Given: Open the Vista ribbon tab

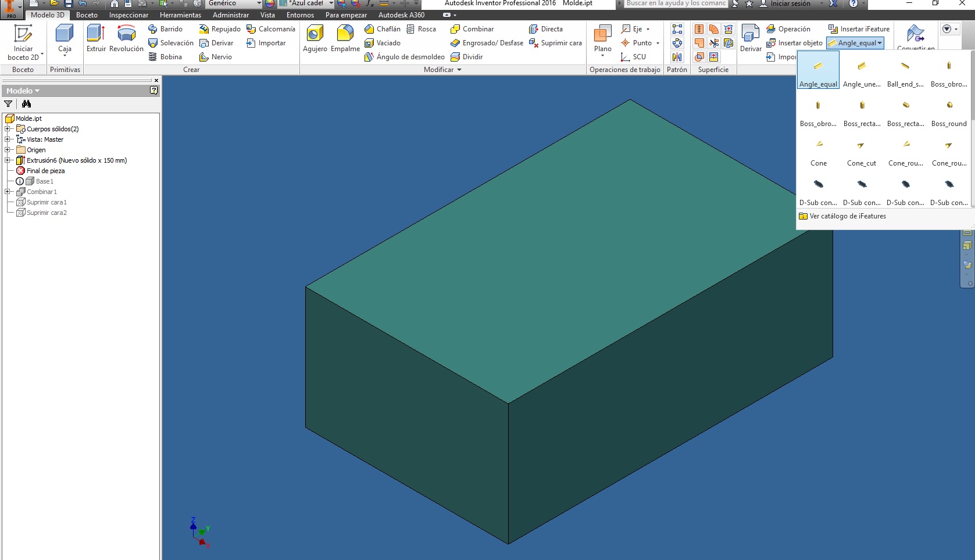Looking at the screenshot, I should tap(267, 15).
